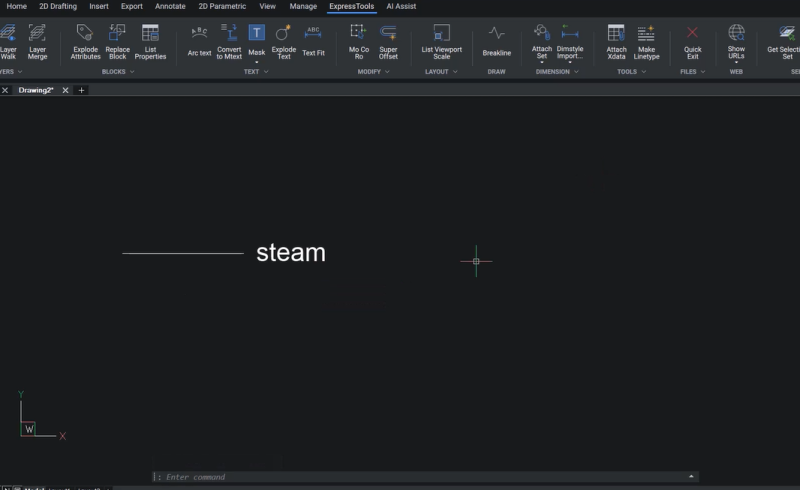Click the Quick Exit button
This screenshot has height=491, width=800.
click(692, 42)
